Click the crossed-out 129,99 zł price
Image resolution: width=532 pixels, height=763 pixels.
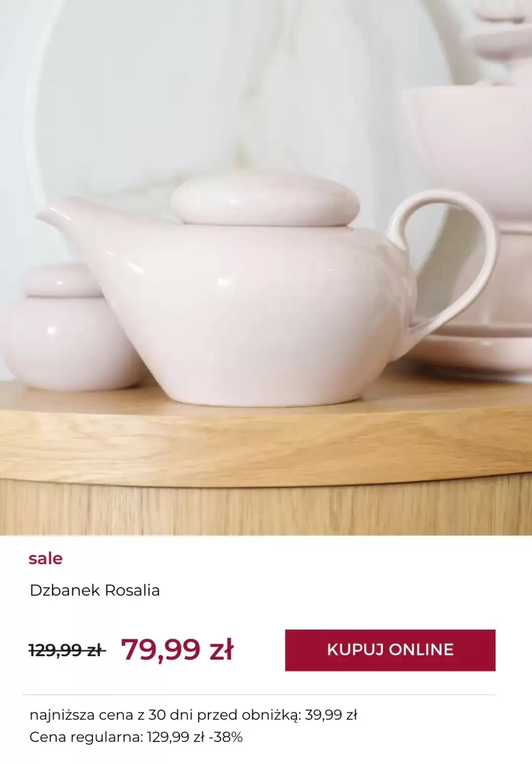(x=67, y=650)
